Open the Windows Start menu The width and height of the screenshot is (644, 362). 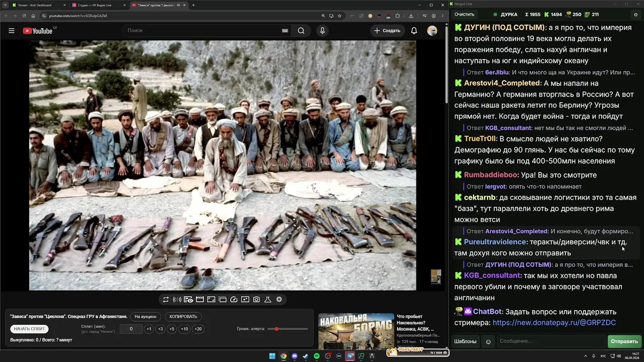[272, 356]
